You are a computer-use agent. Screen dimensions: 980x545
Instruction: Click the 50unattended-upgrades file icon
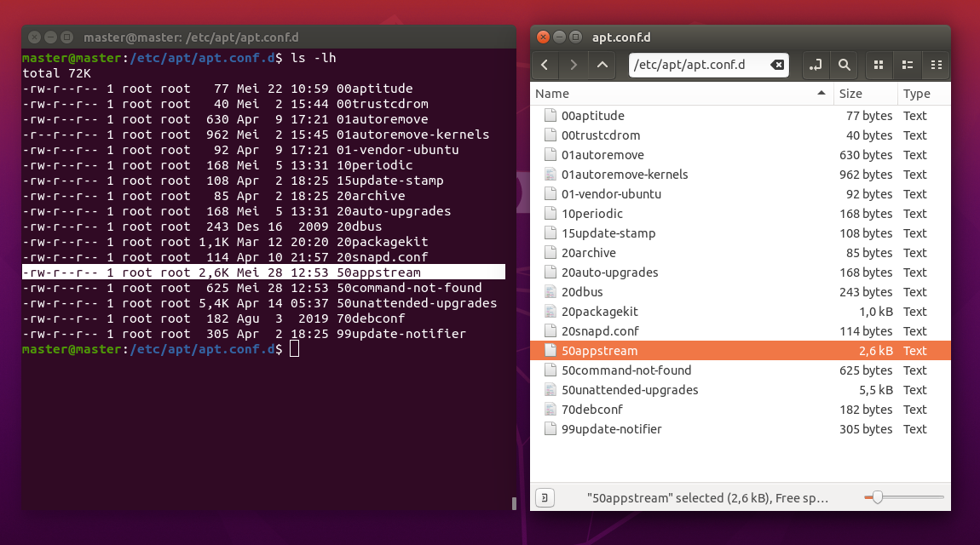point(551,389)
